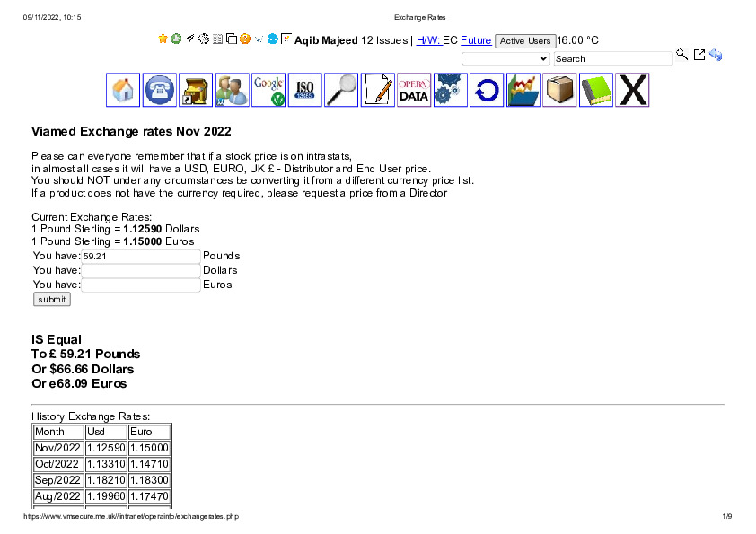Open the two people users icon
This screenshot has width=756, height=534.
tap(233, 90)
